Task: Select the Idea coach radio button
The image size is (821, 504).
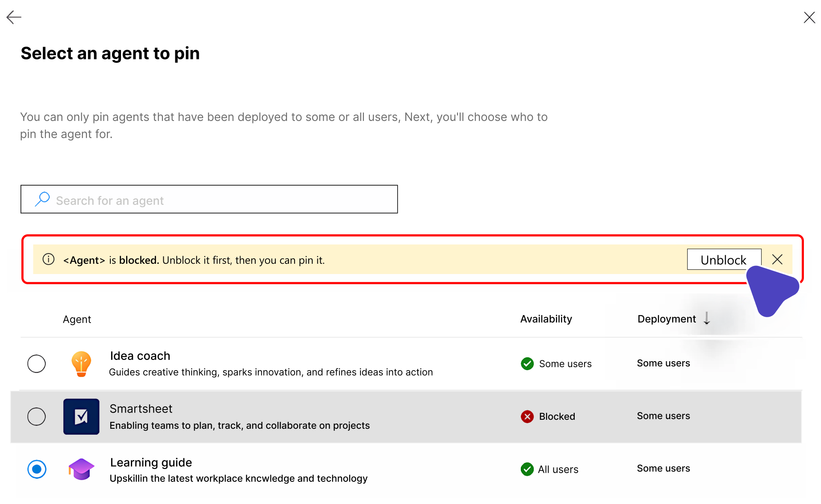Action: pyautogui.click(x=36, y=364)
